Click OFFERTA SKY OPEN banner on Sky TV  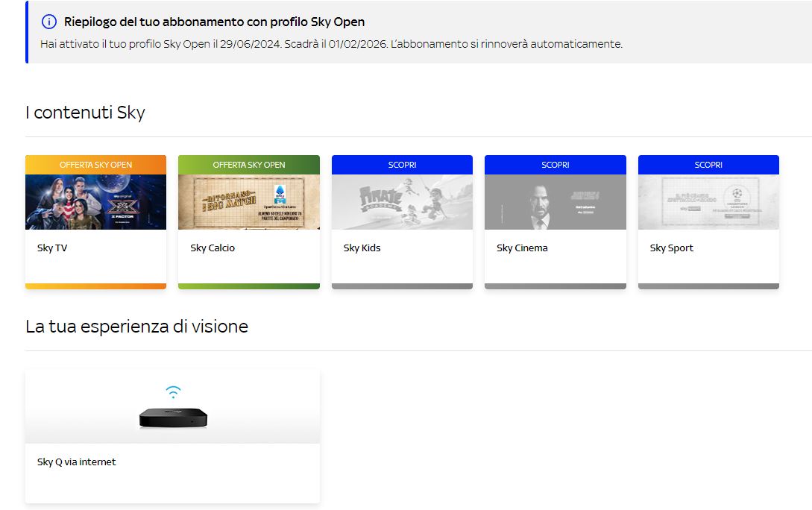(95, 165)
